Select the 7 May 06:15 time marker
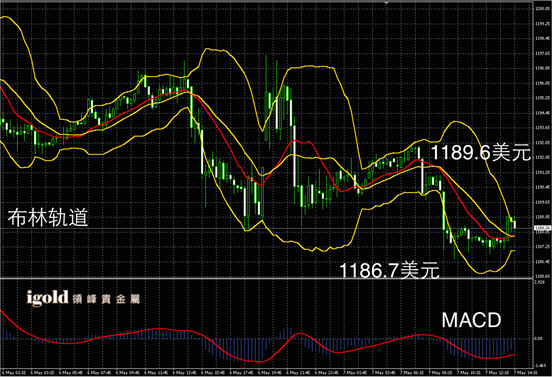The image size is (552, 377). coord(412,372)
